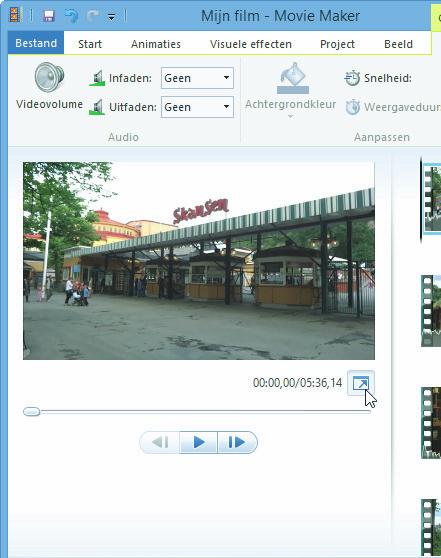Click the Snelheid stopwatch icon
Viewport: 441px width, 558px height.
352,78
